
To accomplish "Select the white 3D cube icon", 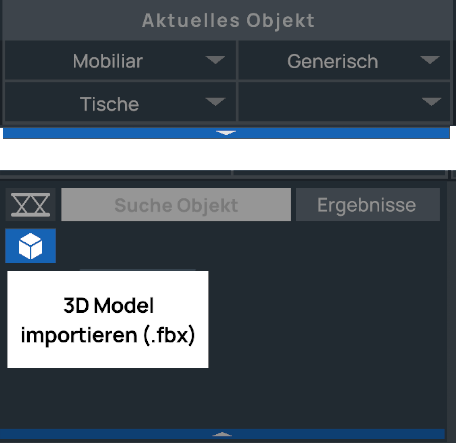I will [30, 246].
